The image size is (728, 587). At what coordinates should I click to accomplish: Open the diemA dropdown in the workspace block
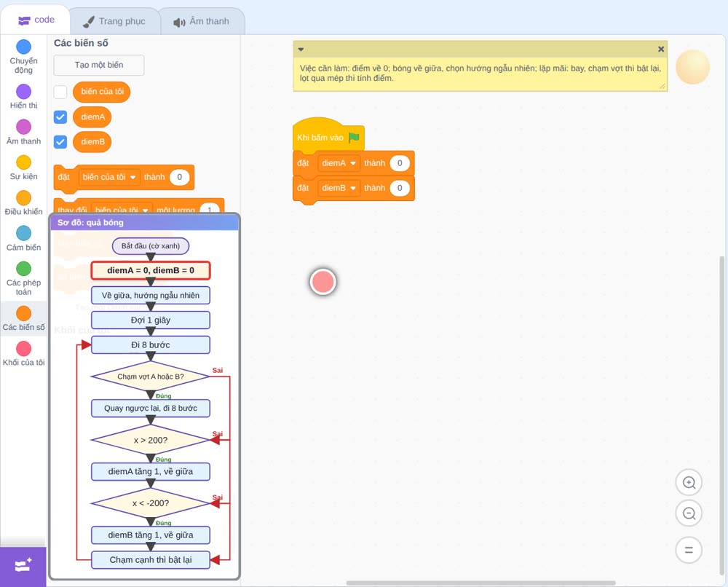coord(339,163)
